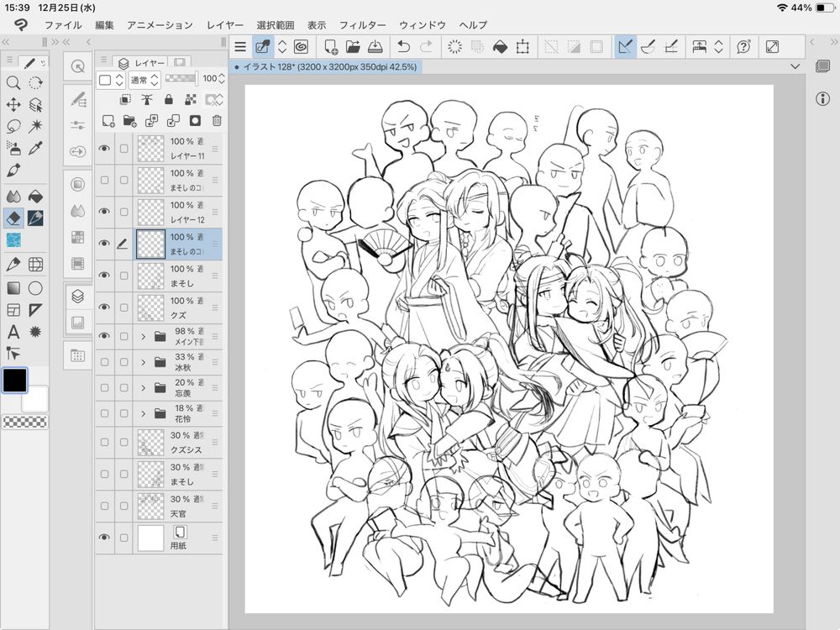Select the Eyedropper tool

35,148
